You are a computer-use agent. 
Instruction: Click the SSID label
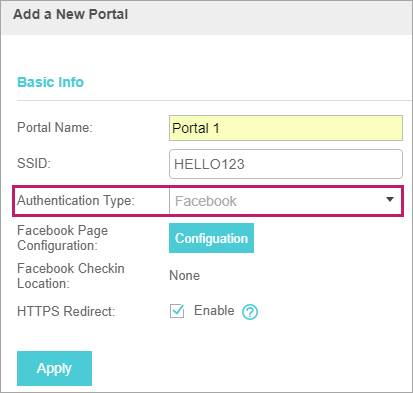(34, 163)
